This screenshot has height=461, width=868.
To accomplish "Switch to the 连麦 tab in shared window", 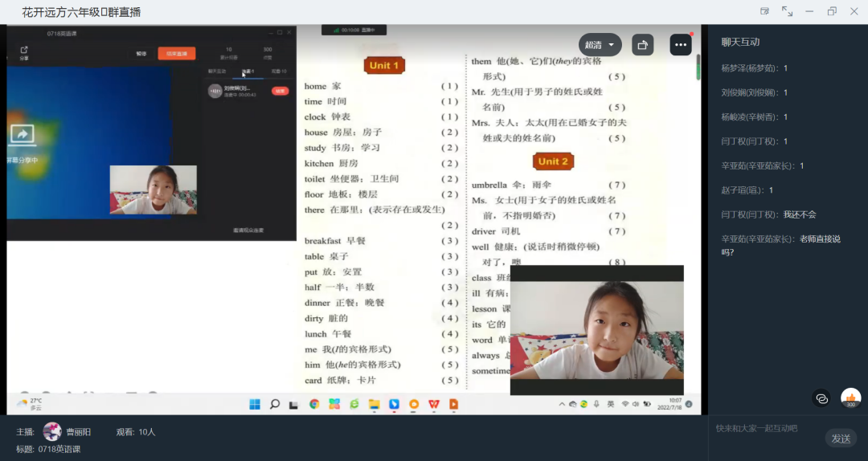I will tap(248, 71).
